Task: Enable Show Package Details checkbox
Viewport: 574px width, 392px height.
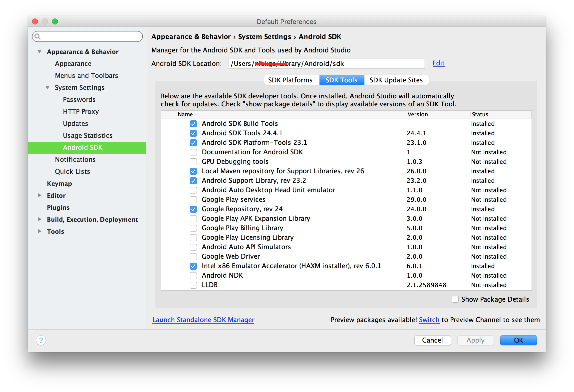Action: [455, 299]
